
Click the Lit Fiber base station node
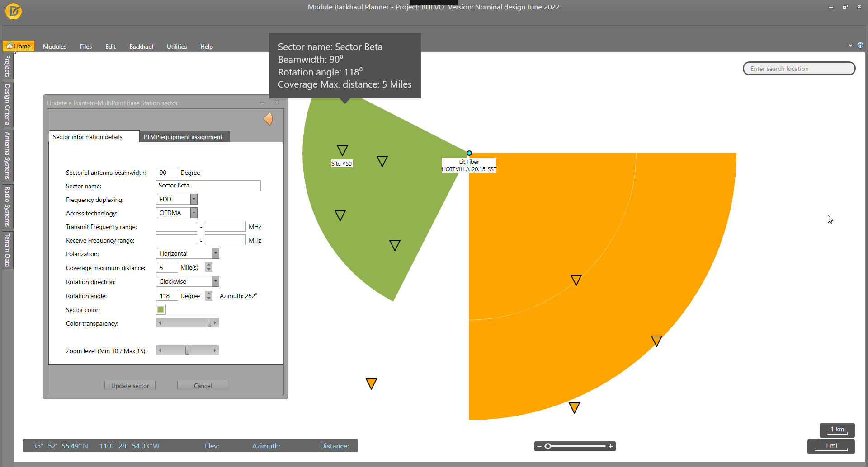pos(469,154)
